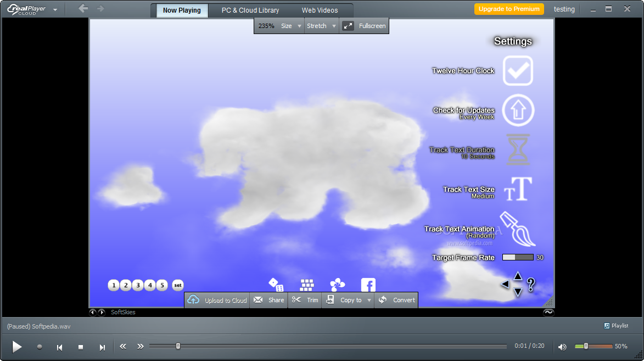Toggle the Twelve Hour Clock checkbox
The height and width of the screenshot is (361, 644).
point(518,71)
